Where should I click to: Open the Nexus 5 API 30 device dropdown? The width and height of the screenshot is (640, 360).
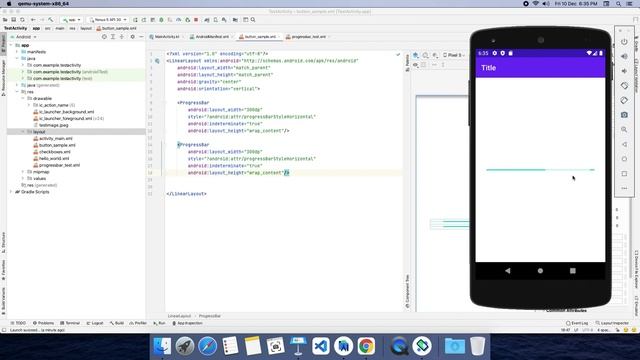point(108,20)
